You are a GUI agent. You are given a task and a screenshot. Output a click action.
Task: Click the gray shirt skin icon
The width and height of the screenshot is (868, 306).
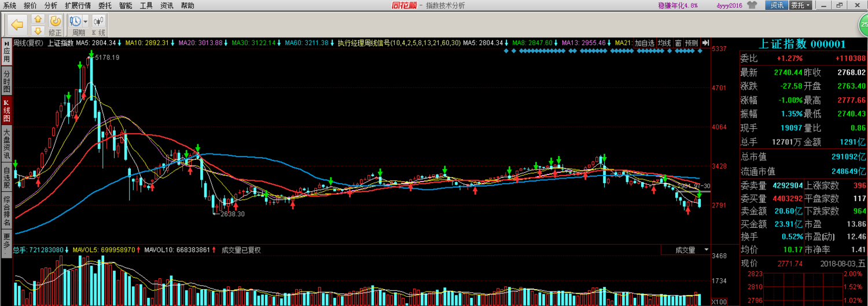coord(752,5)
